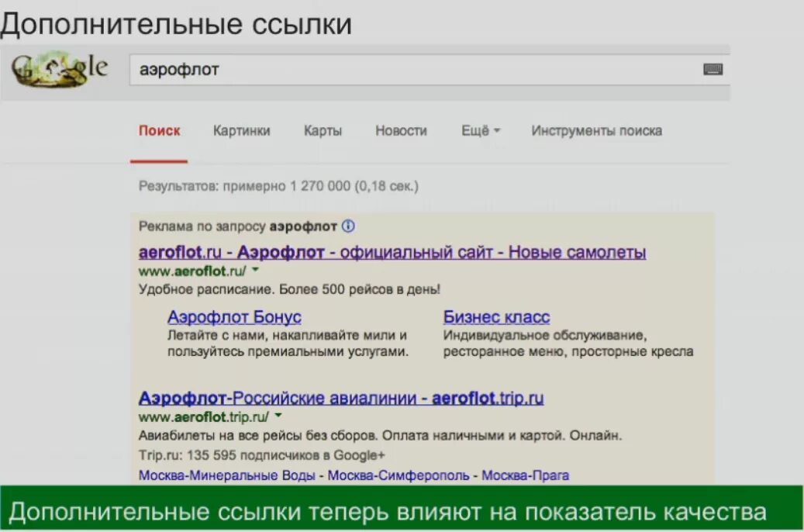Select the Поиск tab
This screenshot has width=804, height=532.
(160, 131)
